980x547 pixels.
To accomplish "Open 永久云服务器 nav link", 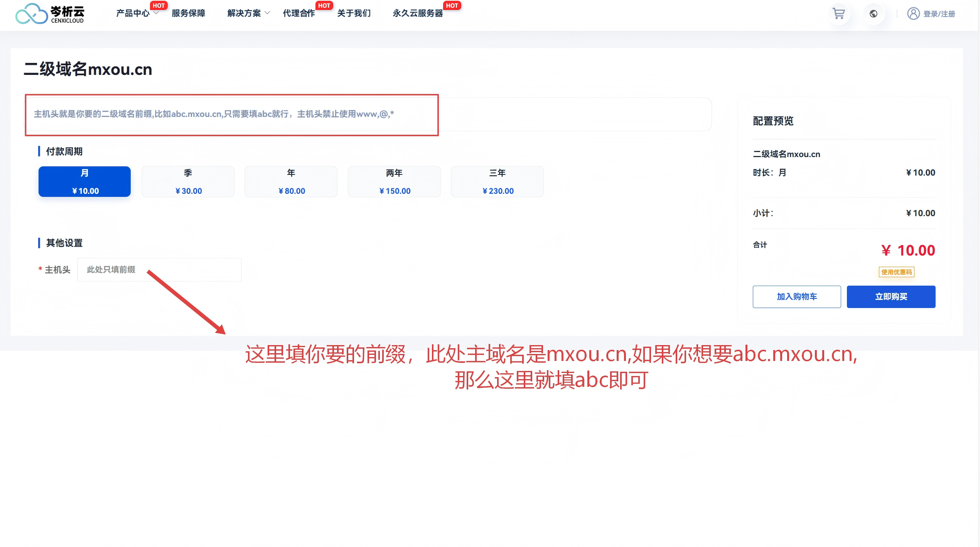I will (x=418, y=13).
